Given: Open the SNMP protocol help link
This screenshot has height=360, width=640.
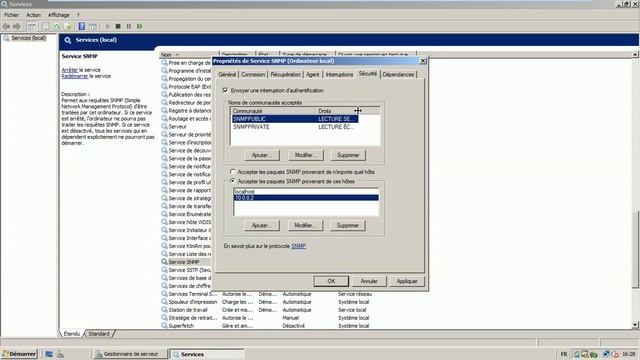Looking at the screenshot, I should (x=298, y=246).
